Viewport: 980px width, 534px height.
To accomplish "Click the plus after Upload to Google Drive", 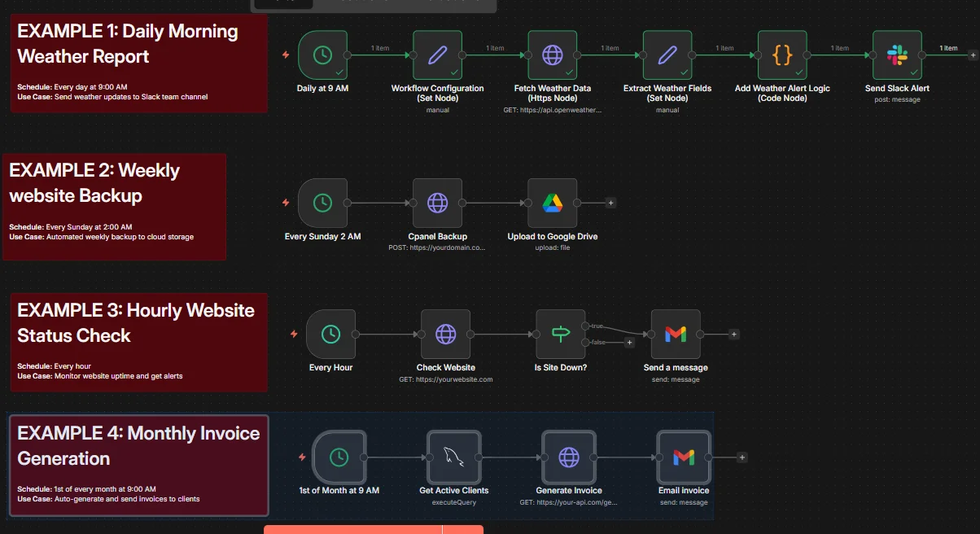I will click(610, 202).
